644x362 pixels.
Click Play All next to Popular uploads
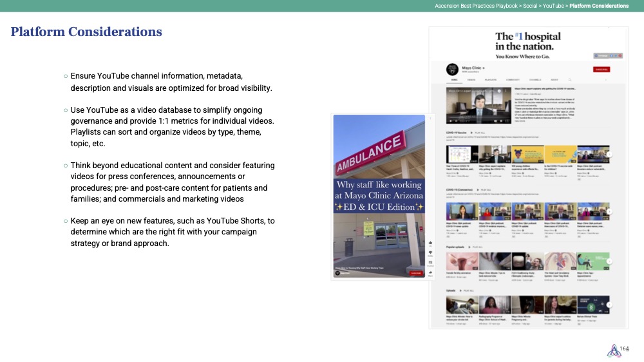477,247
